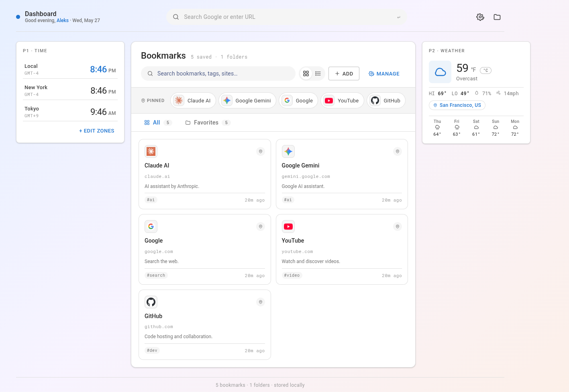
Task: Click the #search tag
Action: [x=156, y=275]
